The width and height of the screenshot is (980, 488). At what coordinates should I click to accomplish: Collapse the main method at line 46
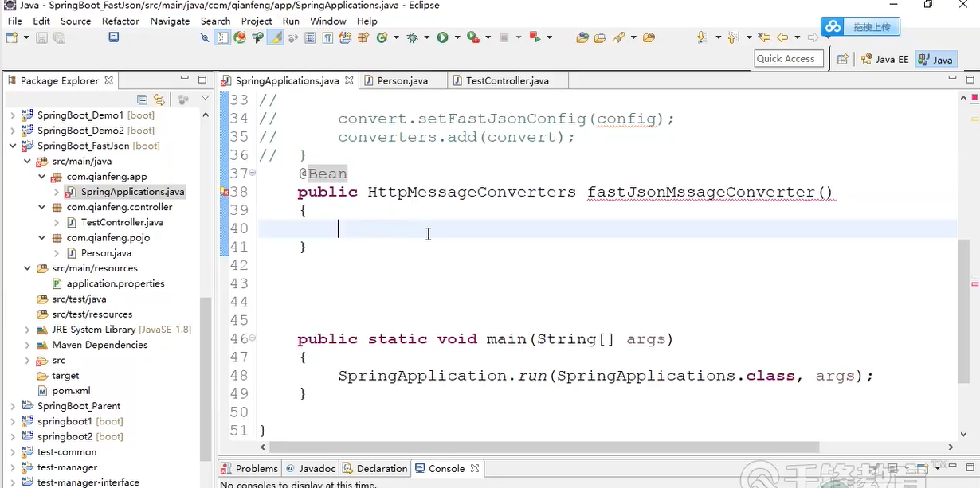253,338
